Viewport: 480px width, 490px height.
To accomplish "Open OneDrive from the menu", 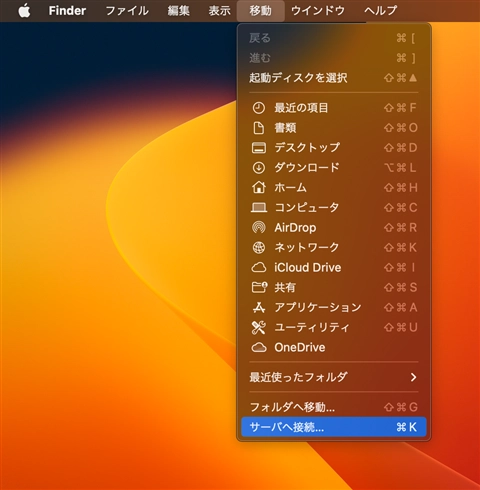I will pyautogui.click(x=334, y=347).
